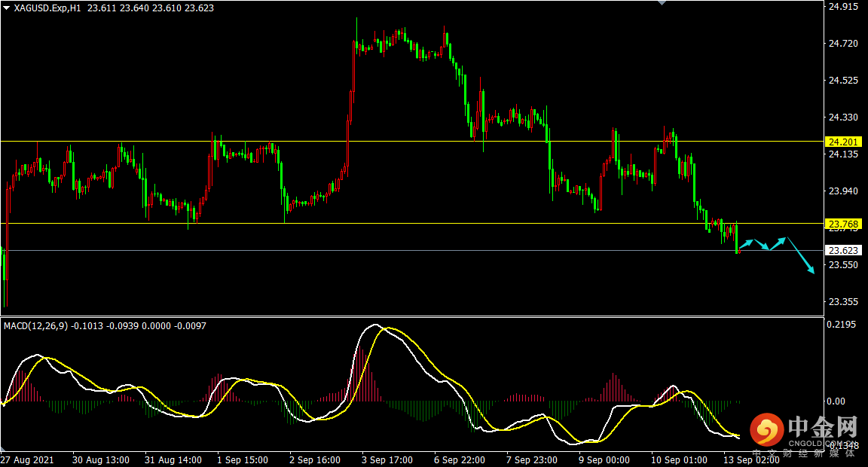Click the corner triangle icon at chart bottom-left
868x467 pixels.
click(x=3, y=448)
